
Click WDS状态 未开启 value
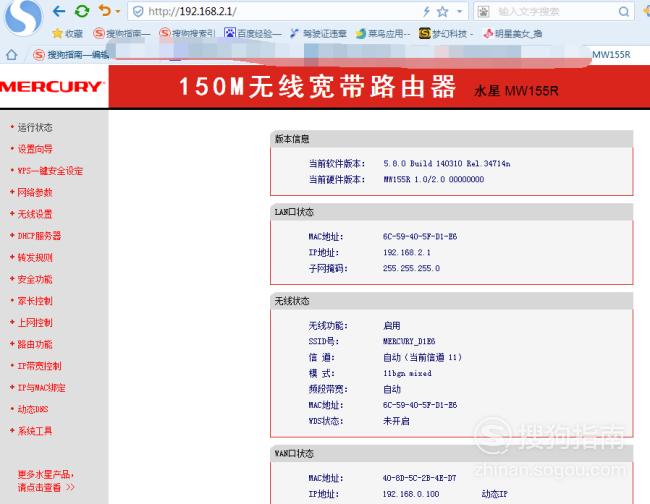pyautogui.click(x=396, y=421)
